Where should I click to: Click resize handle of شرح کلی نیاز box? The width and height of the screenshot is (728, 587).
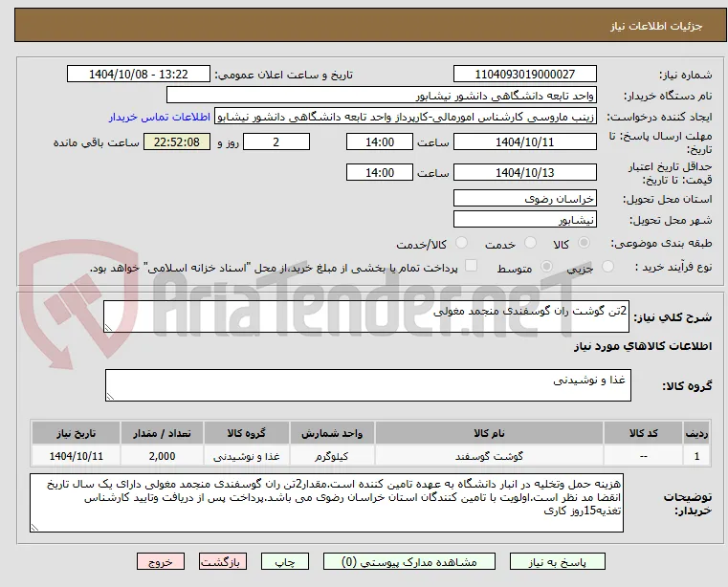pyautogui.click(x=108, y=328)
